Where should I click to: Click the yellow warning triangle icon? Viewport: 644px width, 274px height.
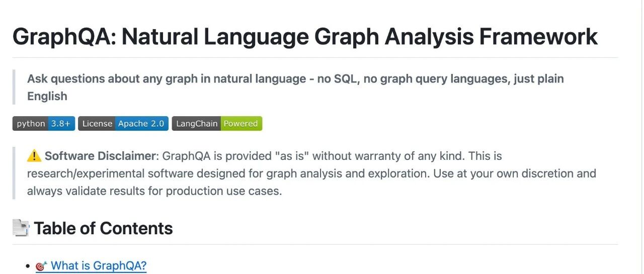[x=34, y=156]
